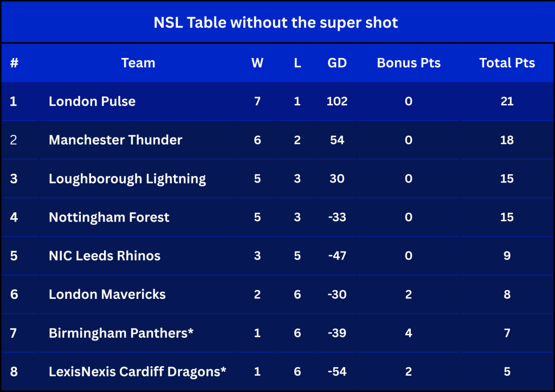
Task: Select the London Pulse team name
Action: (92, 101)
